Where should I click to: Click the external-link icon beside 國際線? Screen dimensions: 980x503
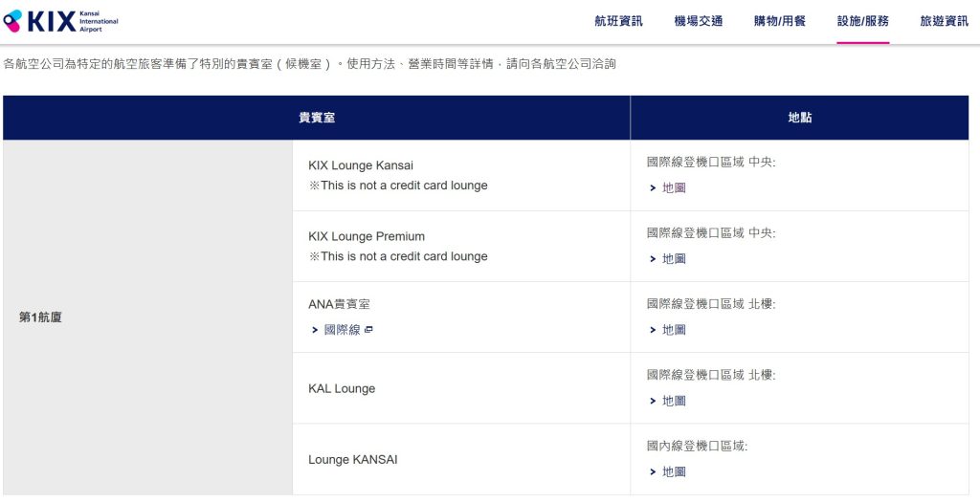tap(368, 330)
